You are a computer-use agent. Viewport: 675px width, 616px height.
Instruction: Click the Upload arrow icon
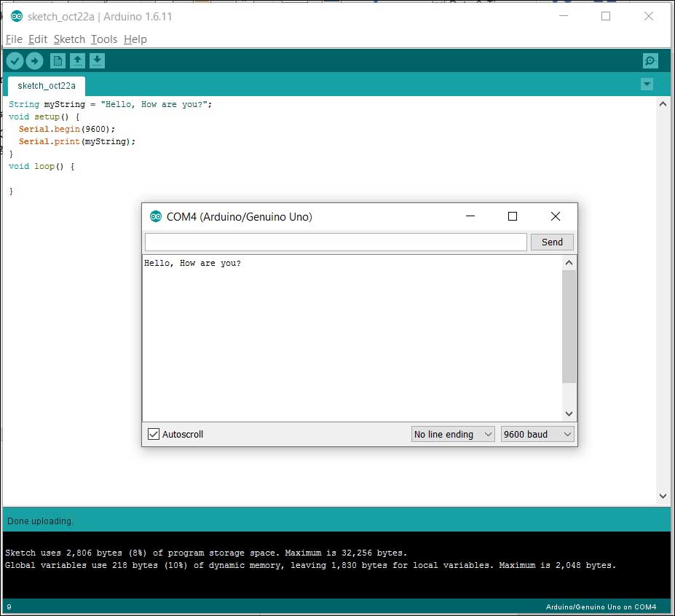pos(34,61)
